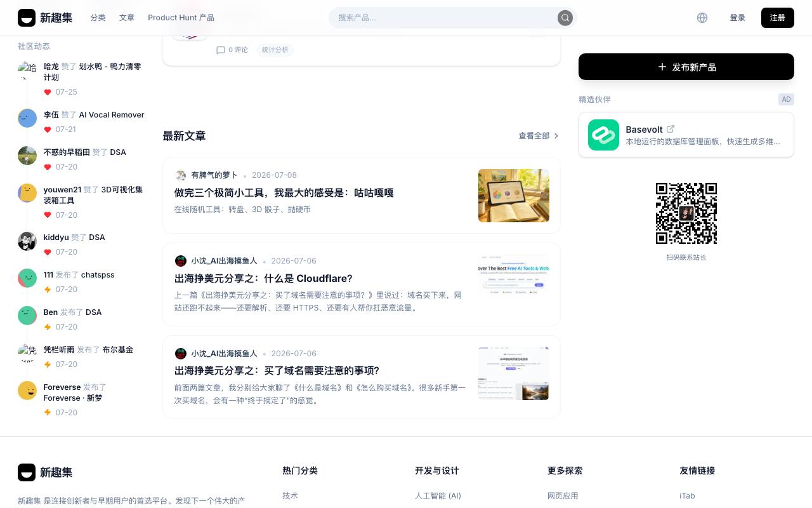Open article 买了域名需要注意的事项
The image size is (812, 508).
click(277, 371)
